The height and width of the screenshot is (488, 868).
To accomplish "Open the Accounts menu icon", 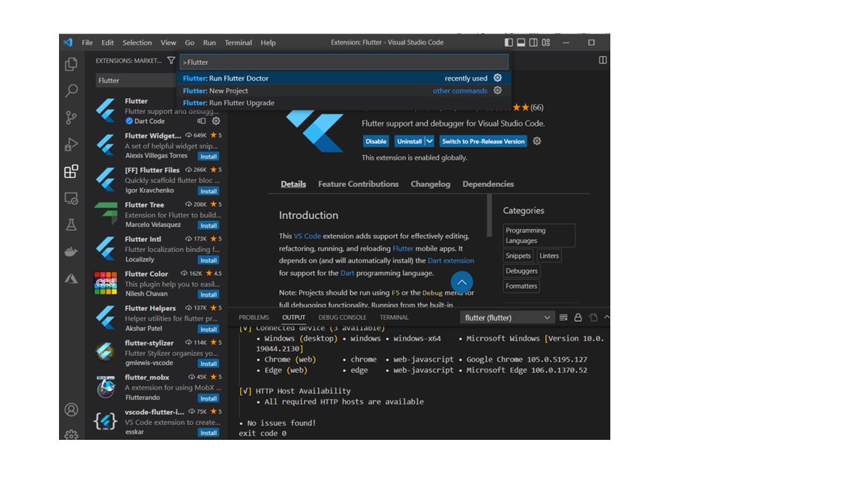I will click(x=71, y=410).
